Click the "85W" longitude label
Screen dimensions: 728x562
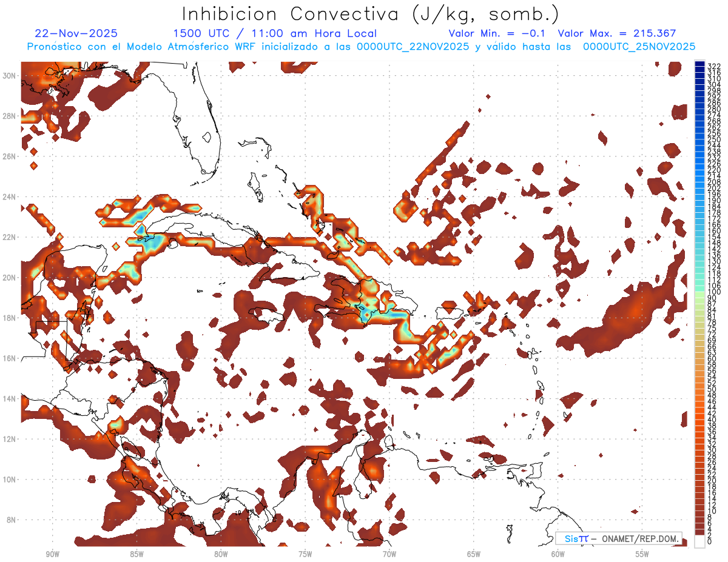136,554
